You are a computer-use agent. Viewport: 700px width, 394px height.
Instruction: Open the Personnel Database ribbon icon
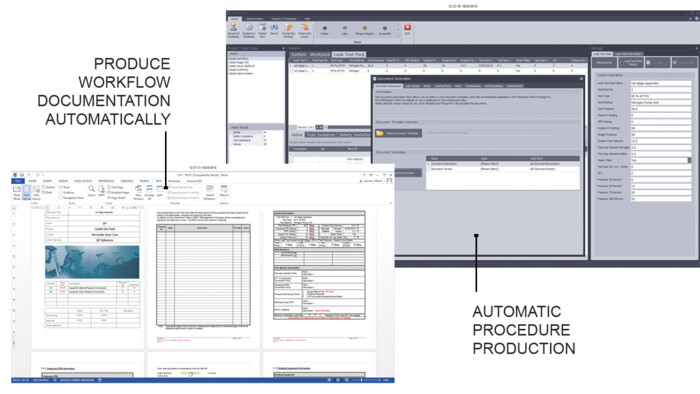(233, 30)
